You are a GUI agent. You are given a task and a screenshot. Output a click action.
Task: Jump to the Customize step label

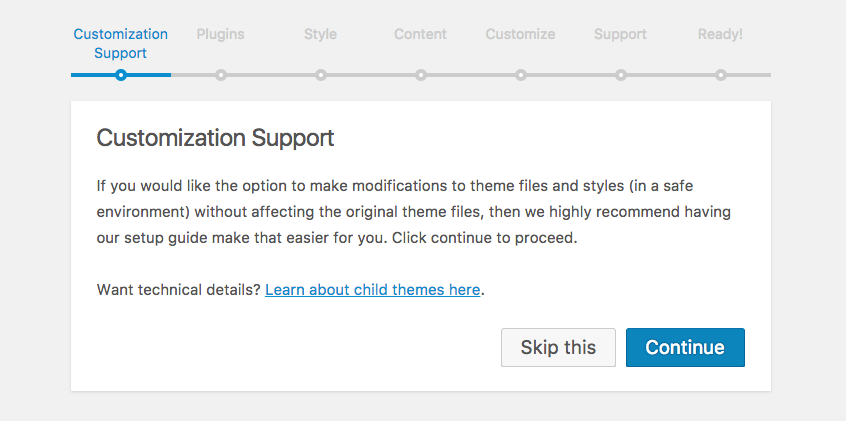(520, 34)
